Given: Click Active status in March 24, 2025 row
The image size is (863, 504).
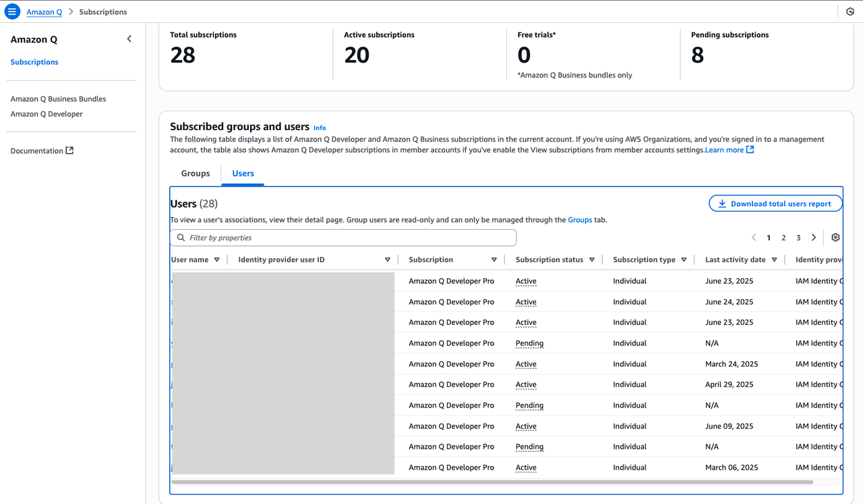Looking at the screenshot, I should tap(526, 364).
